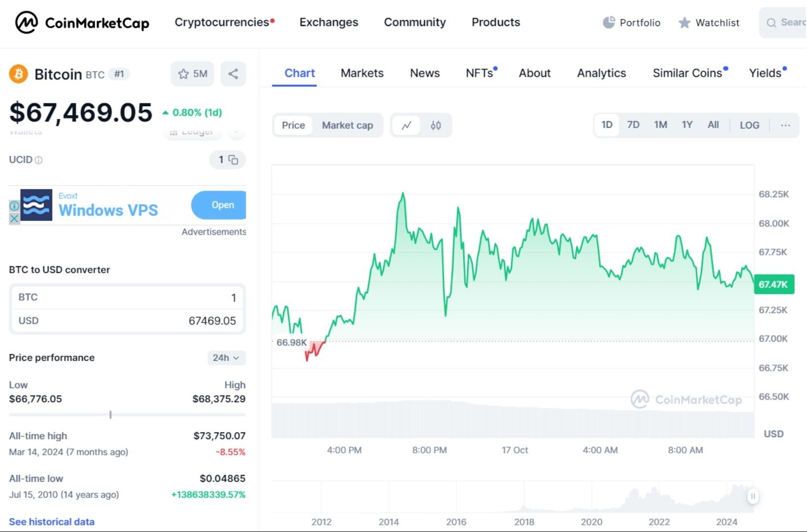
Task: Switch chart to candlestick view icon
Action: coord(435,125)
